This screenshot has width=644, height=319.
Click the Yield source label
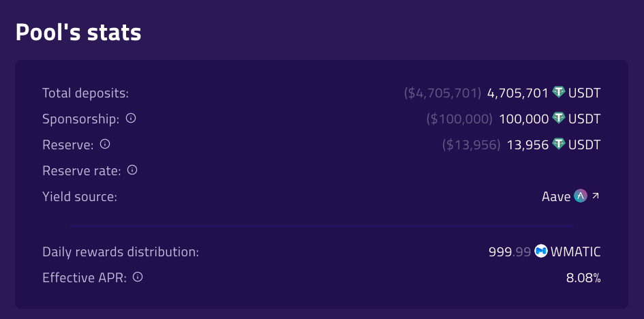pos(80,197)
